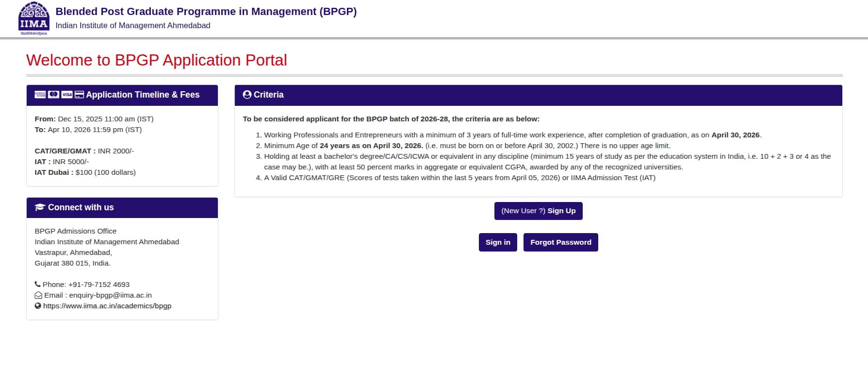Click the phone number +91-79-7152 4693
This screenshot has width=868, height=371.
click(99, 285)
